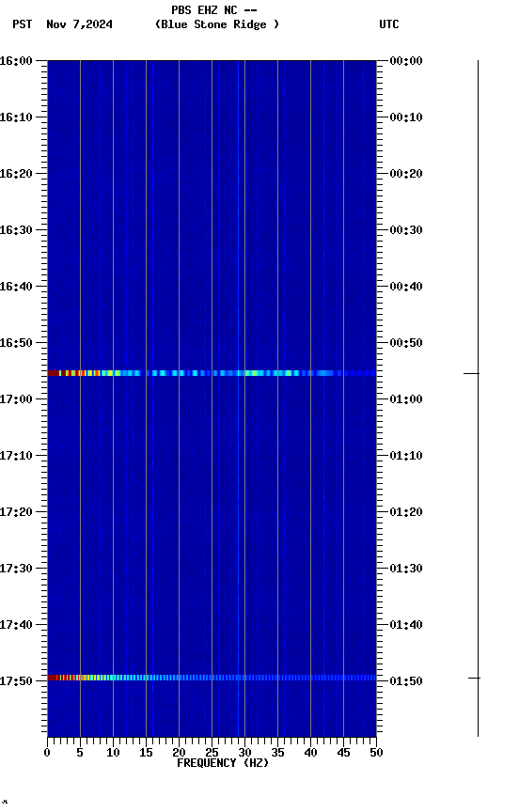The height and width of the screenshot is (812, 519).
Task: Click the 16:50 PST time label
Action: coord(16,343)
